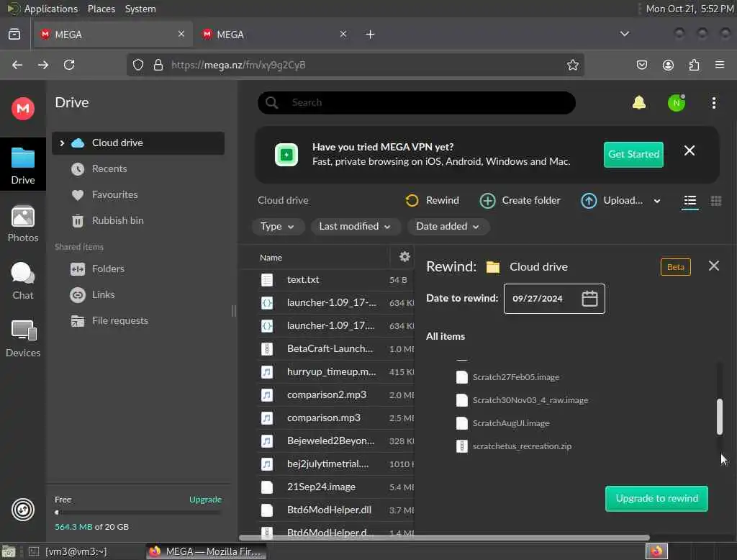Open the calendar date picker icon
Screen dimensions: 737x560
click(589, 299)
